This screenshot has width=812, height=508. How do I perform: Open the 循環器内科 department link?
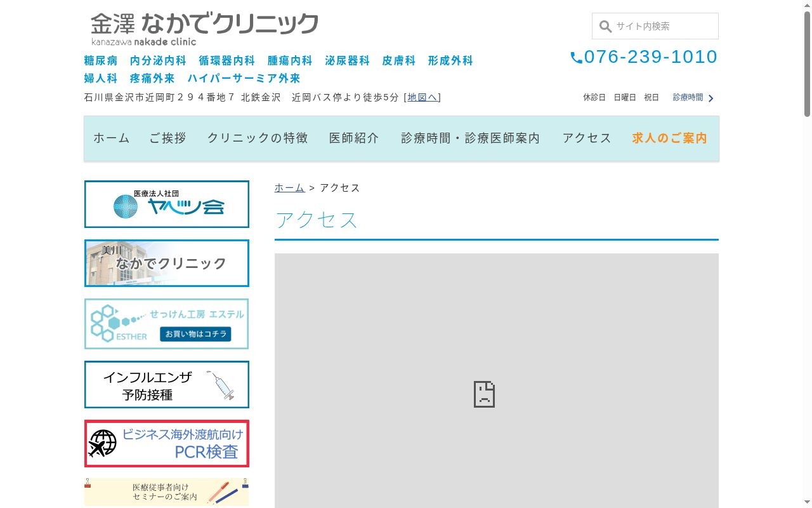[x=226, y=61]
